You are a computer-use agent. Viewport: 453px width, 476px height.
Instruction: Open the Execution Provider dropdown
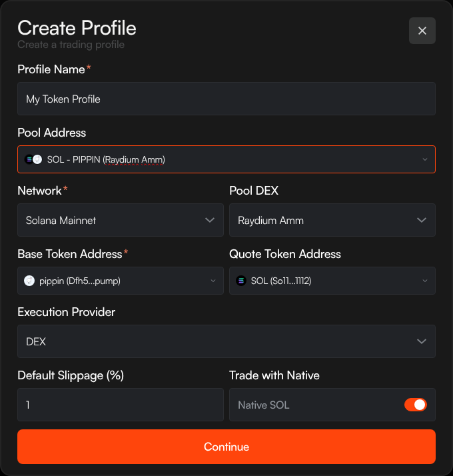coord(226,341)
